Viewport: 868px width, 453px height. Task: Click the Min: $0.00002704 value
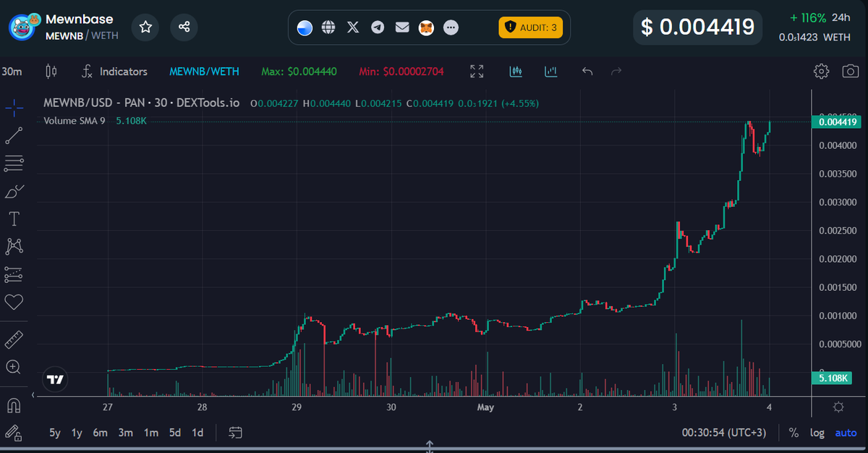pyautogui.click(x=401, y=72)
